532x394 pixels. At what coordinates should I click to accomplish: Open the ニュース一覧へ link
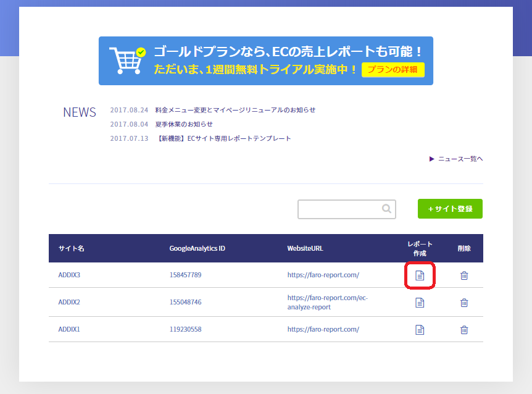(456, 159)
